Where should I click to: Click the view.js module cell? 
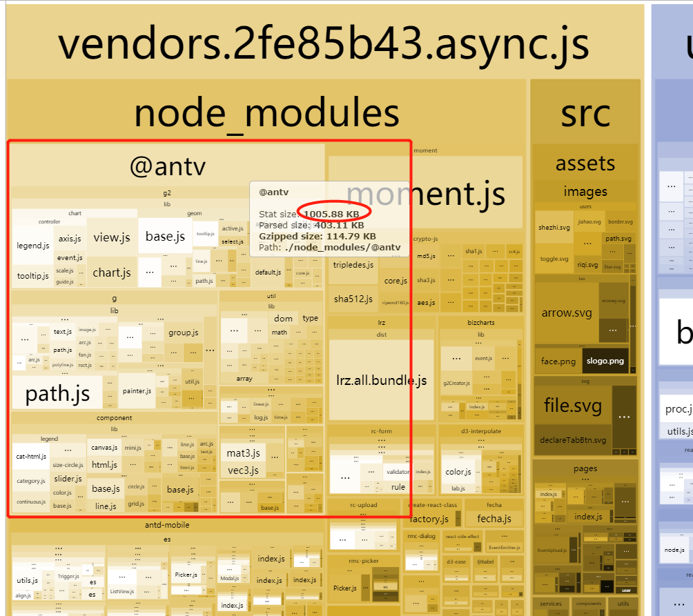112,237
